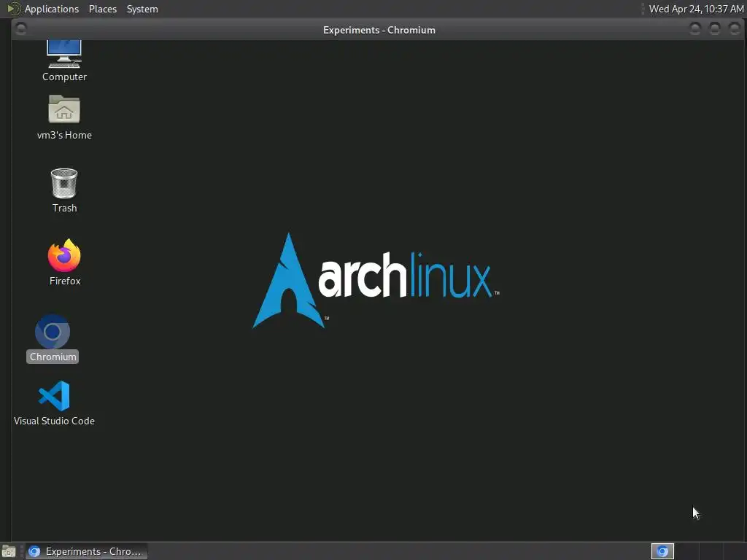Activate the Experiments - Chromium taskbar button
747x560 pixels.
click(86, 551)
